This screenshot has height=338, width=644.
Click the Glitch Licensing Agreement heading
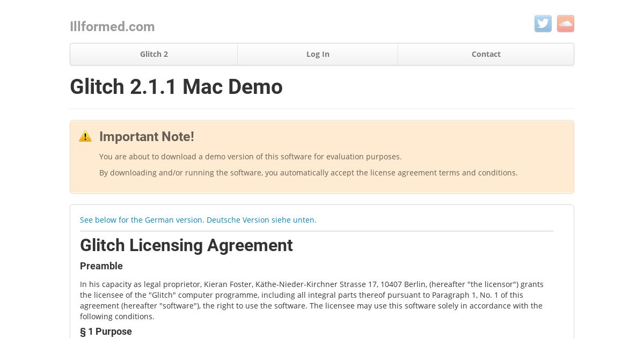186,245
